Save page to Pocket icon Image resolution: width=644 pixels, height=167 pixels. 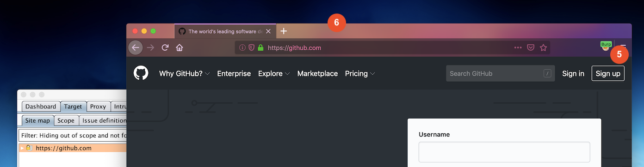point(531,48)
